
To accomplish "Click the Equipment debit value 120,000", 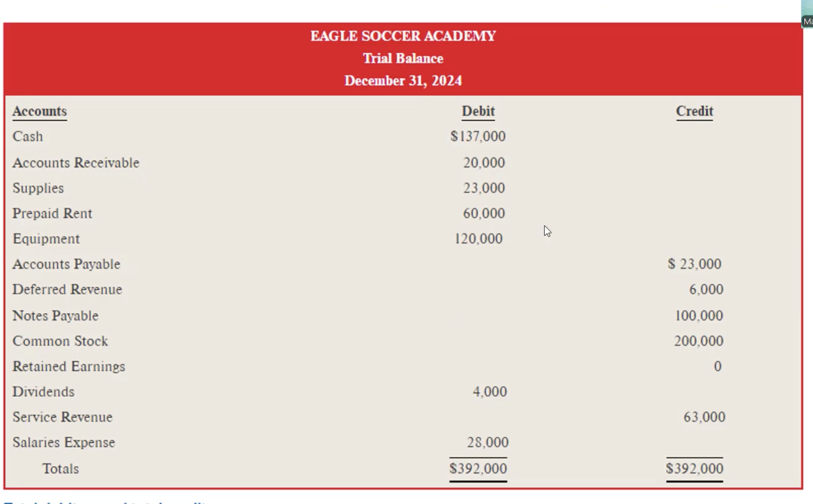I will (478, 239).
